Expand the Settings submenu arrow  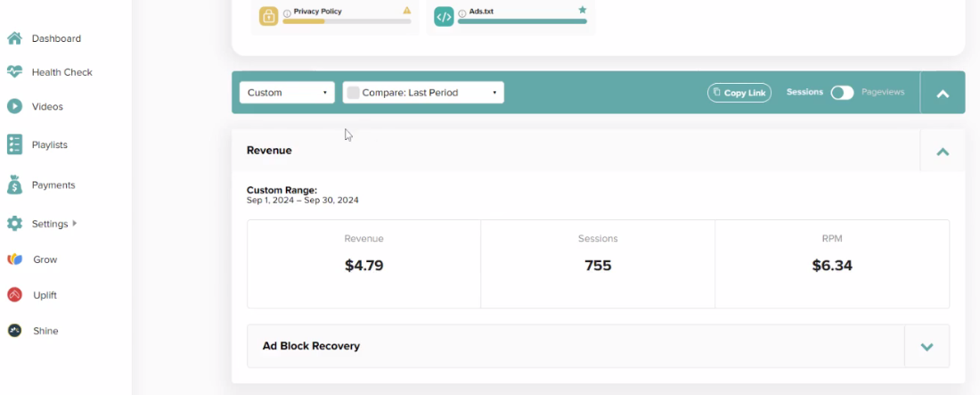[74, 223]
